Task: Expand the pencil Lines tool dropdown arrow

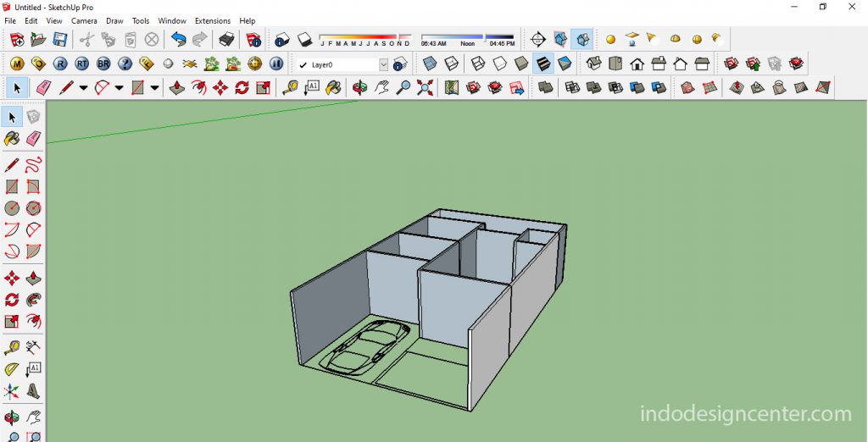Action: (x=83, y=87)
